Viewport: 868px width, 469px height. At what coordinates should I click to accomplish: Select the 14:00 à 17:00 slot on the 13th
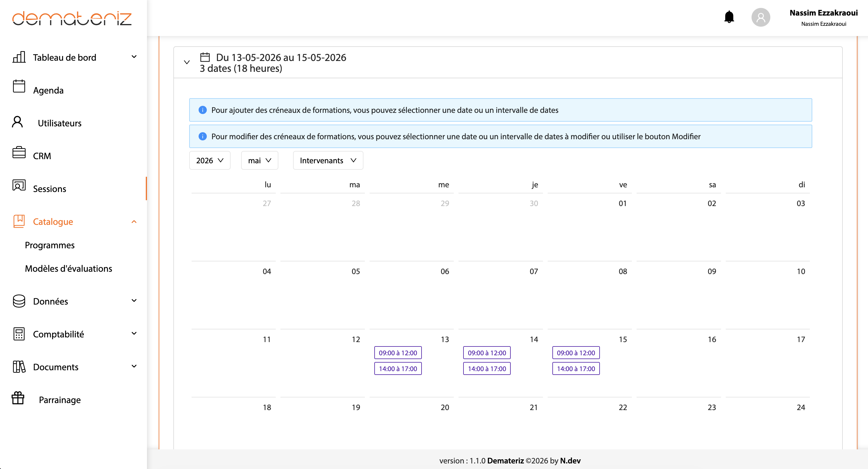[397, 369]
